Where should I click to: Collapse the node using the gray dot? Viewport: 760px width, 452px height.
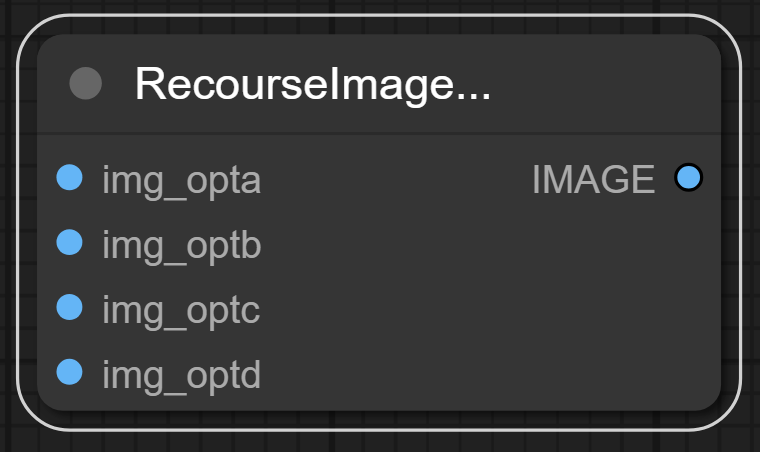pos(86,84)
